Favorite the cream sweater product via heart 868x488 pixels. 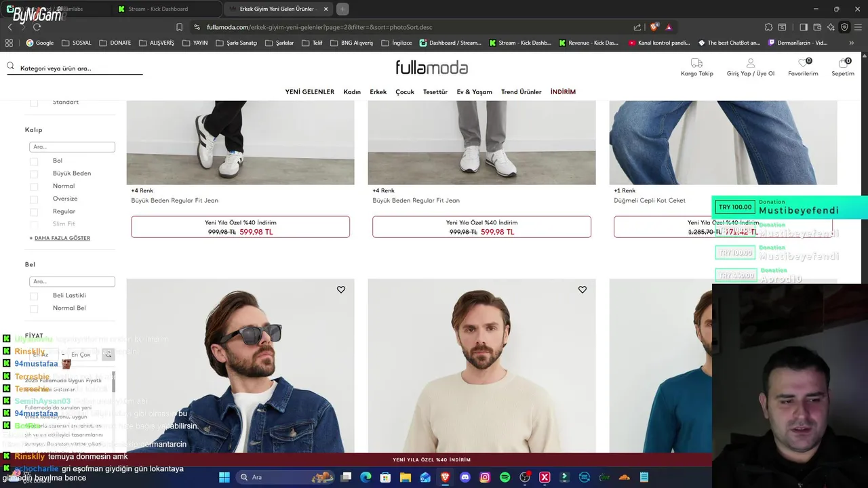pyautogui.click(x=583, y=289)
